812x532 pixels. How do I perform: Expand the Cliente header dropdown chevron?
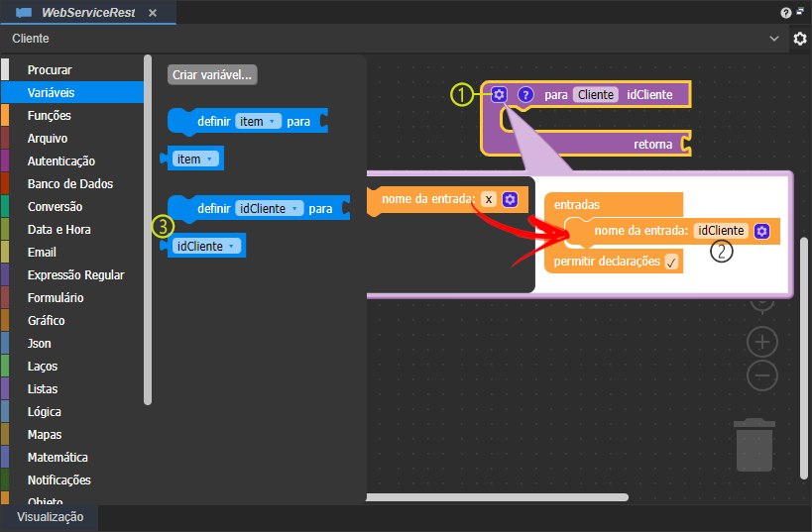click(774, 39)
